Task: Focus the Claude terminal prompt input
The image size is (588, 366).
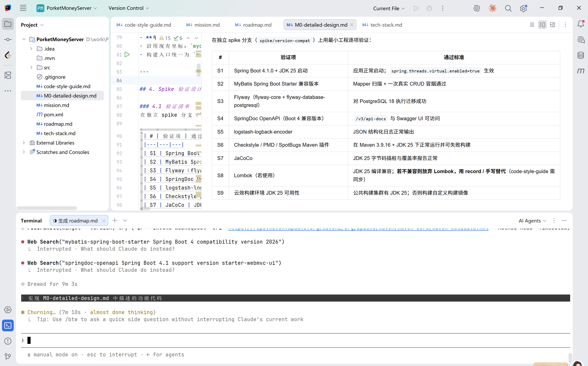Action: pyautogui.click(x=295, y=340)
